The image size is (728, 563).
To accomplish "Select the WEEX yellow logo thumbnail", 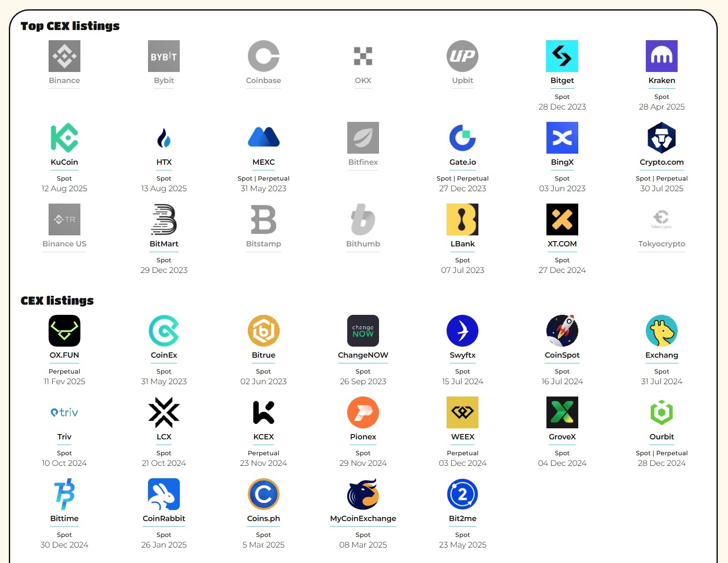I will [463, 412].
